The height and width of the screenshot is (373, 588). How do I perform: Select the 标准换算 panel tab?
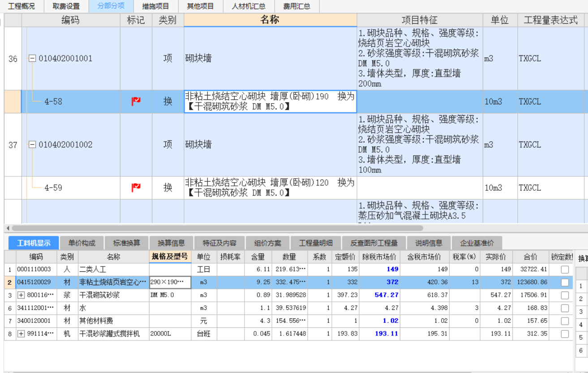coord(126,243)
